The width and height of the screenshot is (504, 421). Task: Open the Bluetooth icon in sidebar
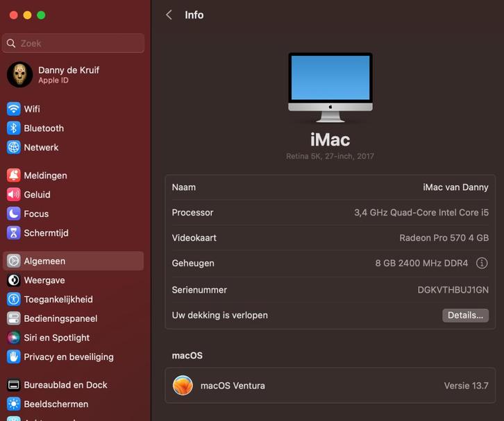pos(13,128)
